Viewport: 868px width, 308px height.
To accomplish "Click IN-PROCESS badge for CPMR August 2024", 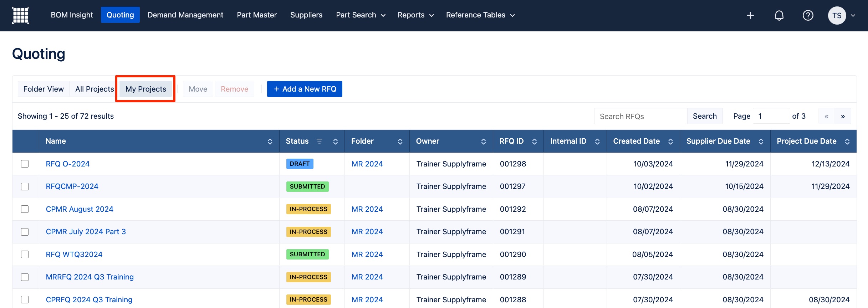I will click(x=308, y=209).
